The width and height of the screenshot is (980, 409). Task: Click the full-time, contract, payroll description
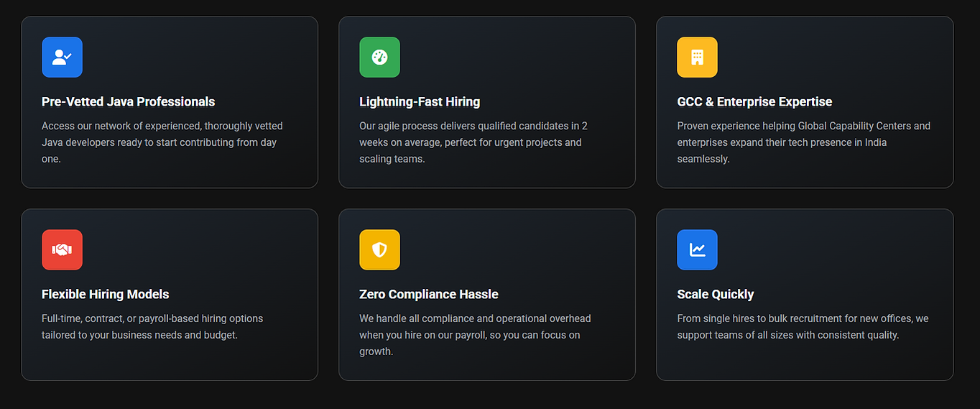(152, 326)
